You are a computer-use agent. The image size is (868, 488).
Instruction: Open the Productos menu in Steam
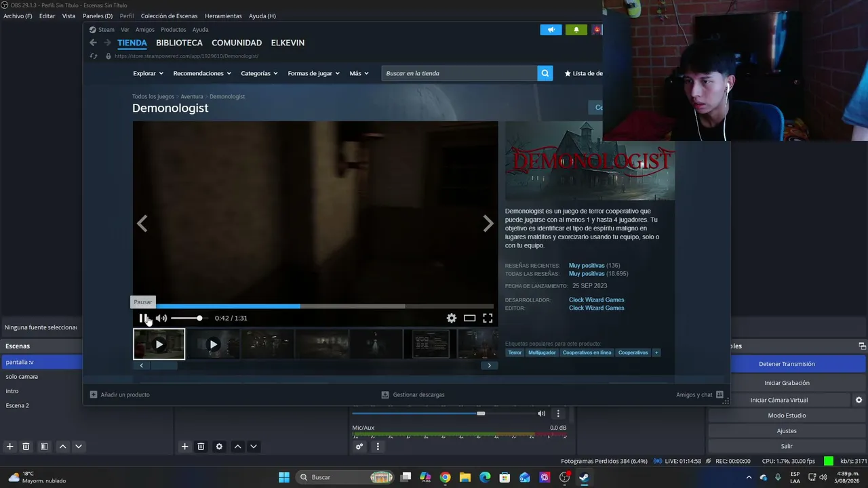173,30
